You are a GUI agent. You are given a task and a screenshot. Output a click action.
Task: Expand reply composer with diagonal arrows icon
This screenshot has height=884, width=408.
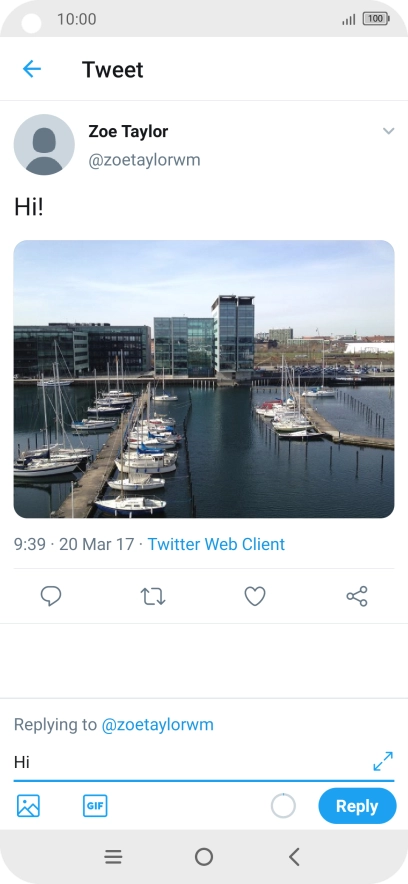pyautogui.click(x=383, y=761)
